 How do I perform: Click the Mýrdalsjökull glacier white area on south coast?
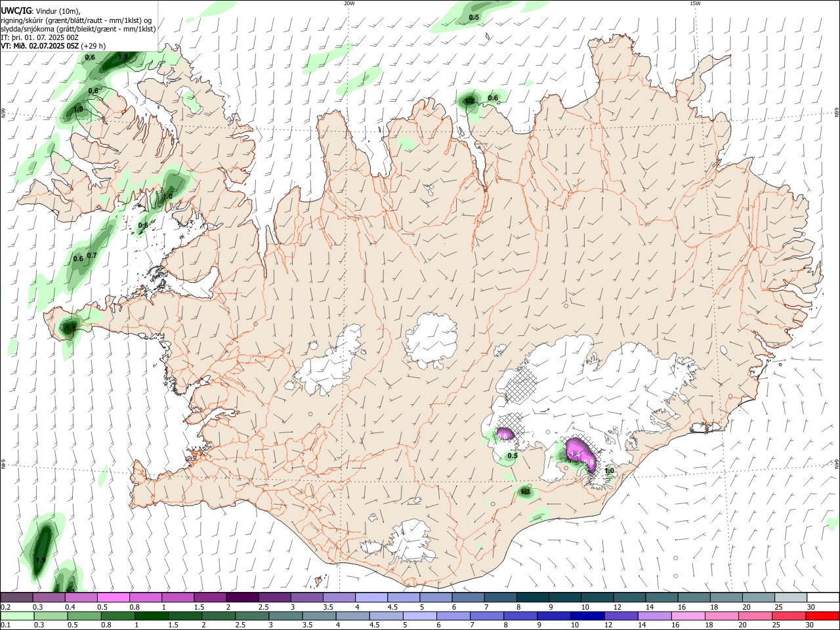411,542
